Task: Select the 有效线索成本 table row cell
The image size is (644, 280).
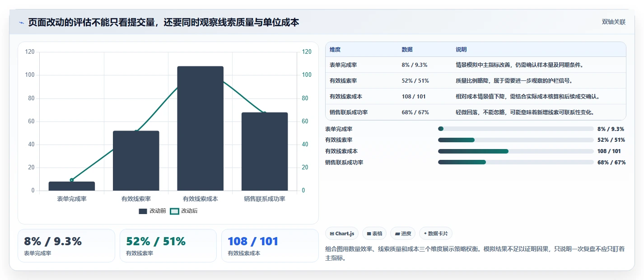Action: [346, 97]
